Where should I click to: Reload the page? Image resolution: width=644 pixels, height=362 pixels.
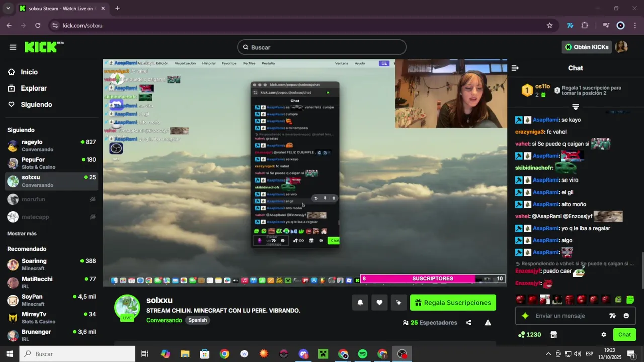(x=38, y=25)
